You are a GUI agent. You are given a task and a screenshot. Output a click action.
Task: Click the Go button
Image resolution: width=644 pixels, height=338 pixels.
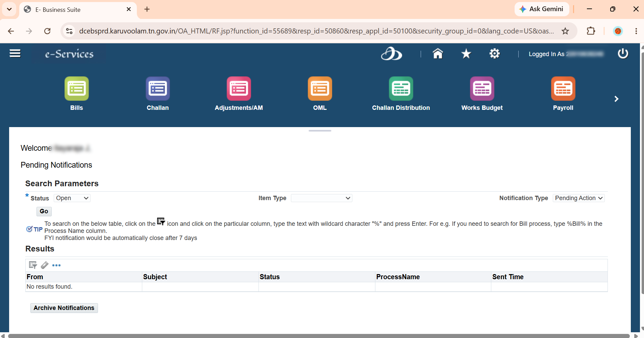(x=44, y=211)
